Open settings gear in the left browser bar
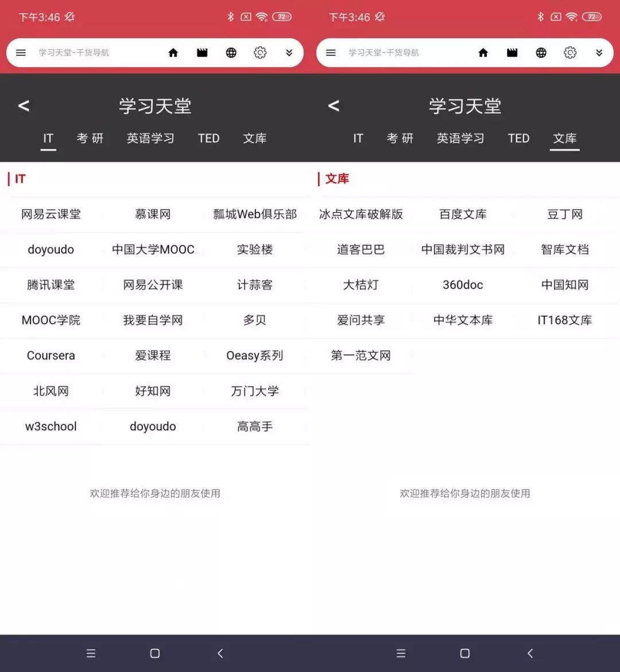 pyautogui.click(x=260, y=53)
